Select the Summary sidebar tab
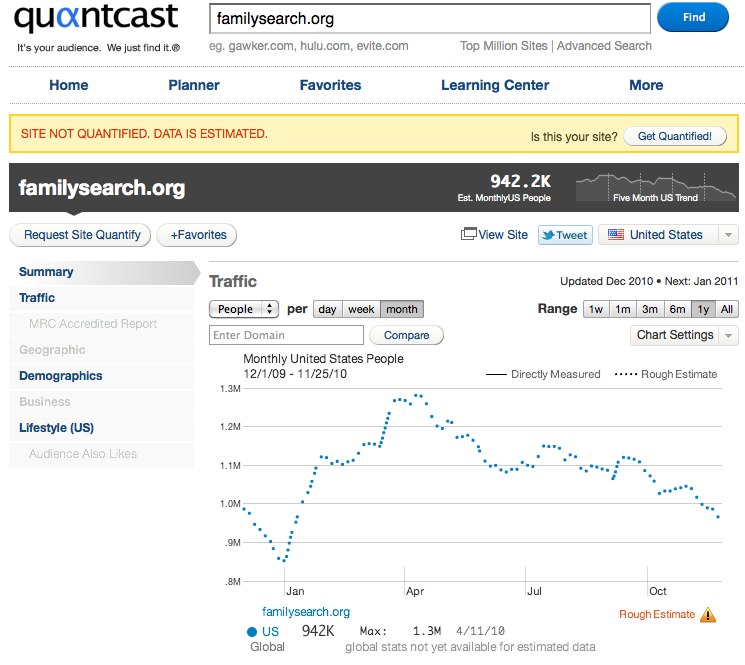 101,272
